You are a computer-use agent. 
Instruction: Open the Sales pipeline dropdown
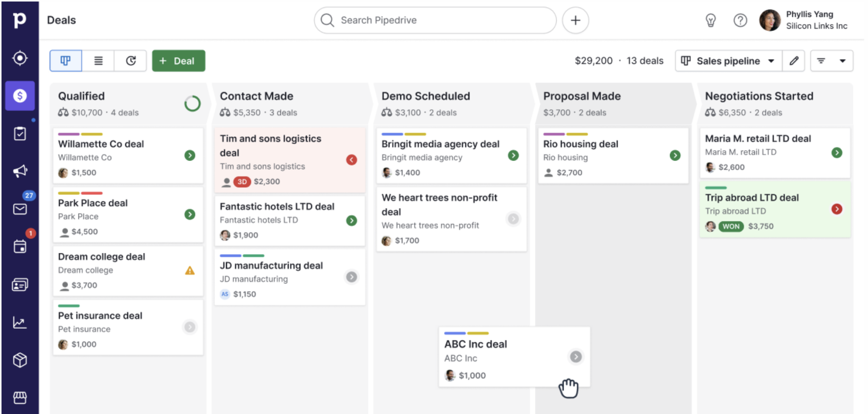click(728, 61)
